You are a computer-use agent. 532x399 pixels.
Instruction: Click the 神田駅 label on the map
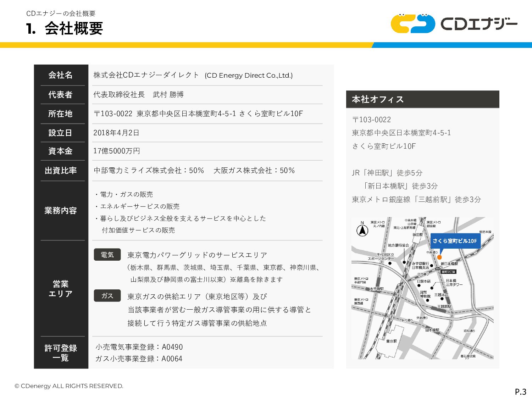(x=418, y=234)
